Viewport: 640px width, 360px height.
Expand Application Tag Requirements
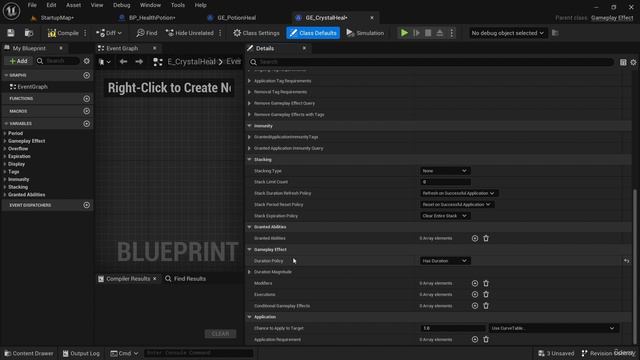pyautogui.click(x=249, y=81)
